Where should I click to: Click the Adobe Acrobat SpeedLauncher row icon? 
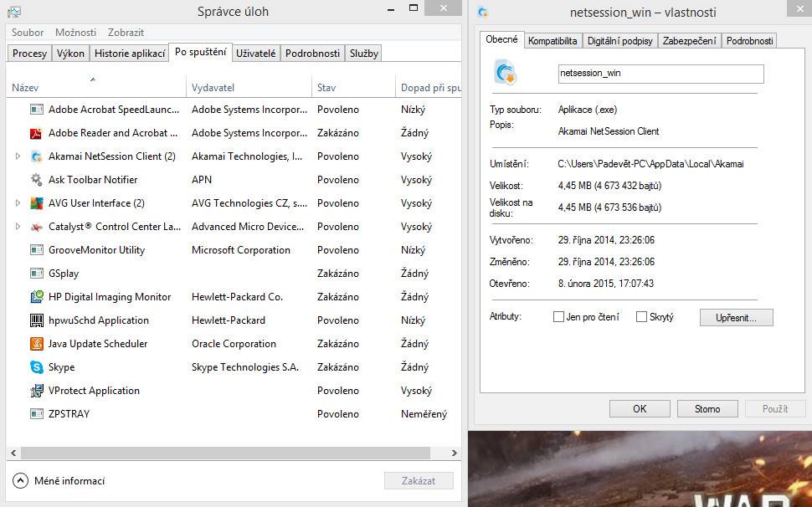pos(36,109)
